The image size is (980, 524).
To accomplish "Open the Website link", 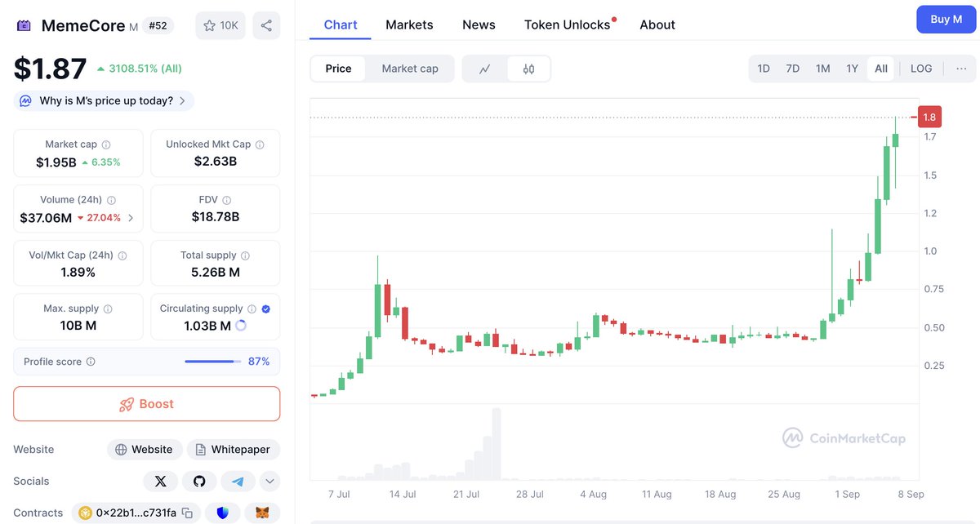I will 144,450.
